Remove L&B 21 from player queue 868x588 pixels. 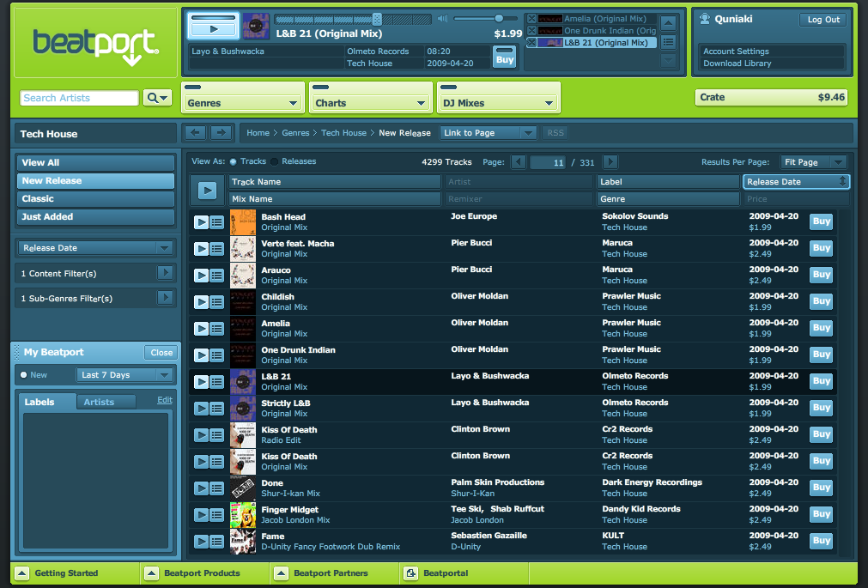(531, 43)
